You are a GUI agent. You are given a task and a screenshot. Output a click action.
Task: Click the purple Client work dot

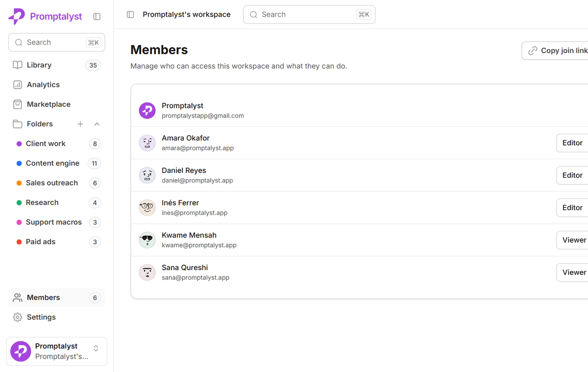[x=19, y=144]
